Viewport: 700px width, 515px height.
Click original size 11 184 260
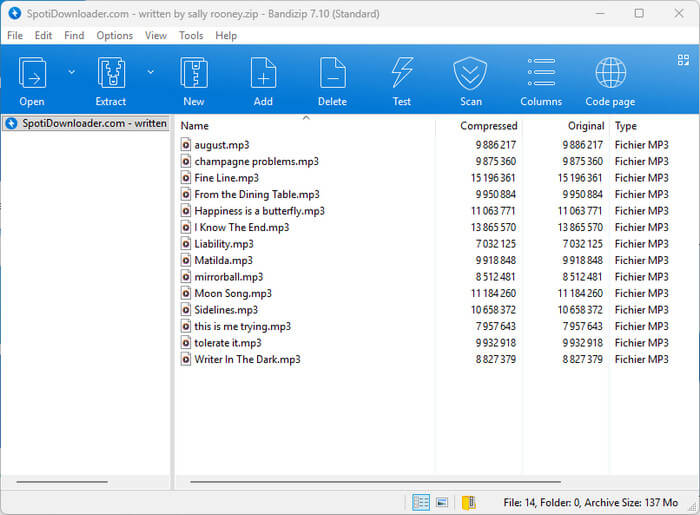(580, 293)
